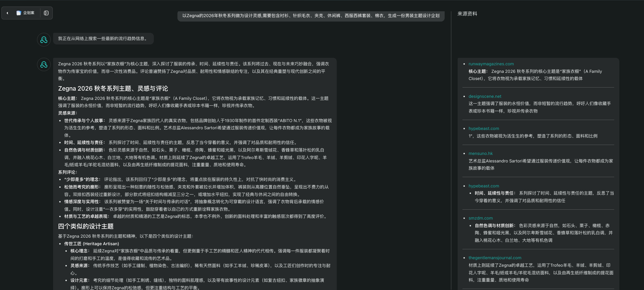Image resolution: width=644 pixels, height=290 pixels.
Task: Click the user prompt bubble about Zegna的2026年秋冬系列
Action: coord(311,16)
